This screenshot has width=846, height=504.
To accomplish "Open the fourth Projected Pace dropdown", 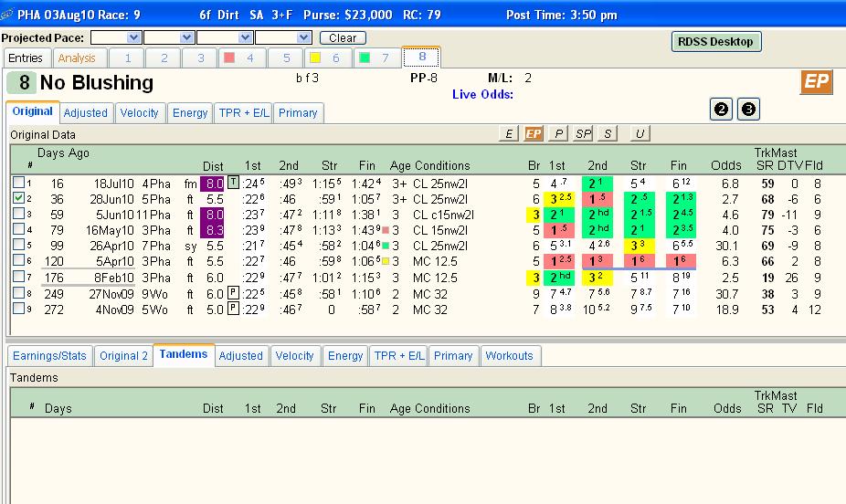I will click(303, 37).
